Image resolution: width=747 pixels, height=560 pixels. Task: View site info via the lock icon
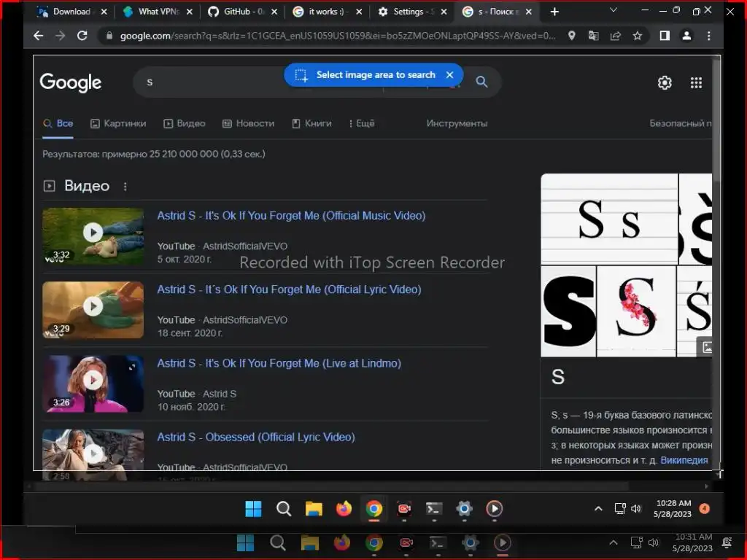coord(109,36)
